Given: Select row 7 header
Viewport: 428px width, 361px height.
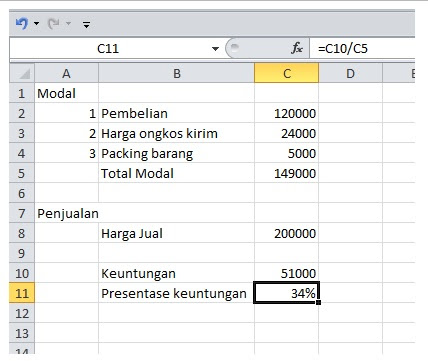Looking at the screenshot, I should coord(22,213).
